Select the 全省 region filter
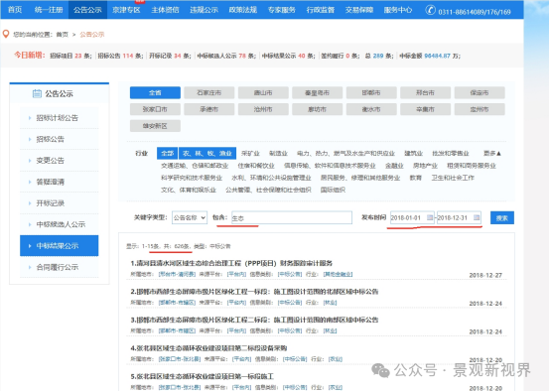 click(x=155, y=92)
